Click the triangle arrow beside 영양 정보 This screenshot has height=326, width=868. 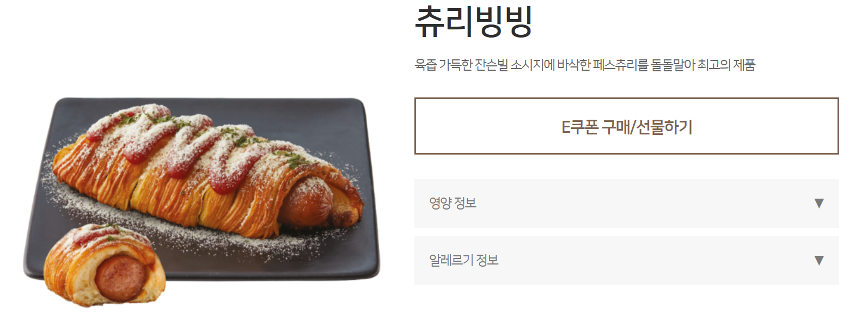tap(818, 204)
